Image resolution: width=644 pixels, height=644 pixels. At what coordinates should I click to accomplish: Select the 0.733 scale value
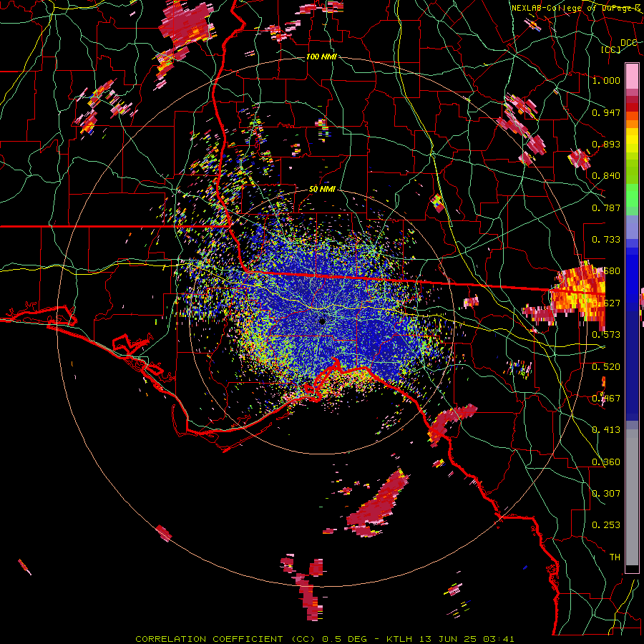pyautogui.click(x=606, y=240)
